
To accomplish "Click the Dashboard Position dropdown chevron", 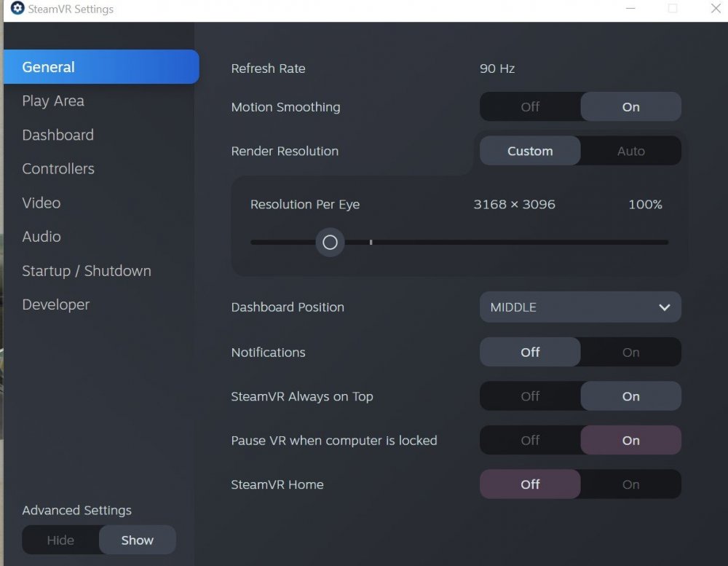I will [664, 307].
